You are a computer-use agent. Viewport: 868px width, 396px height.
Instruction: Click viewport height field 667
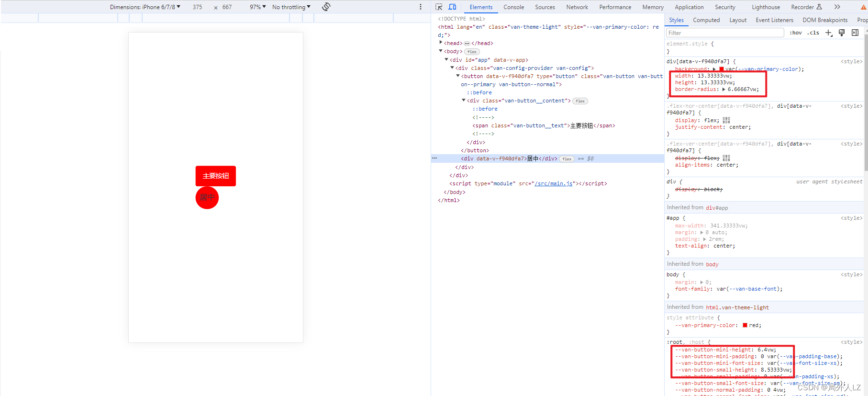227,7
